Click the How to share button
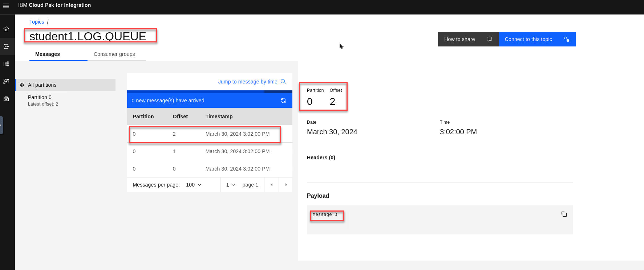This screenshot has width=644, height=270. click(468, 39)
